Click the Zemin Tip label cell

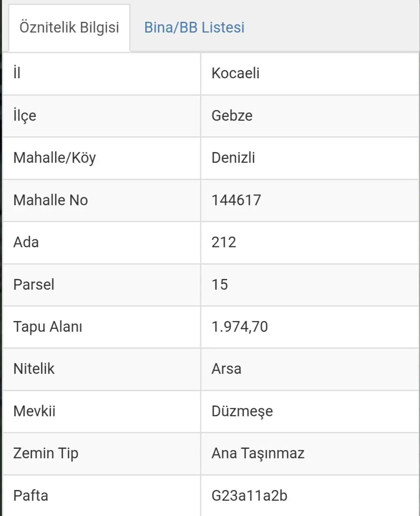coord(102,453)
